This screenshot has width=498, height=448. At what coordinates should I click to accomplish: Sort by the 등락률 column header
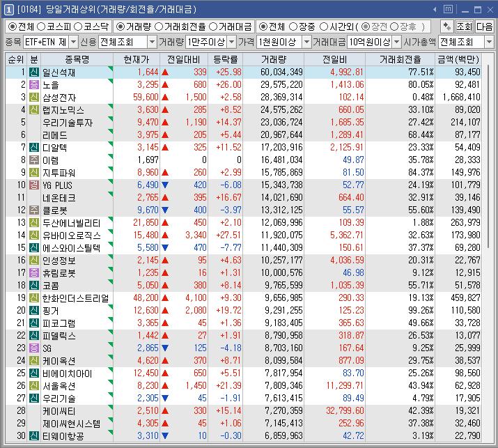click(x=225, y=59)
